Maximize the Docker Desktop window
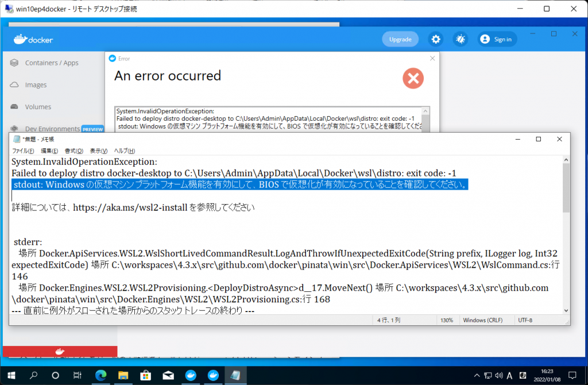 point(554,34)
